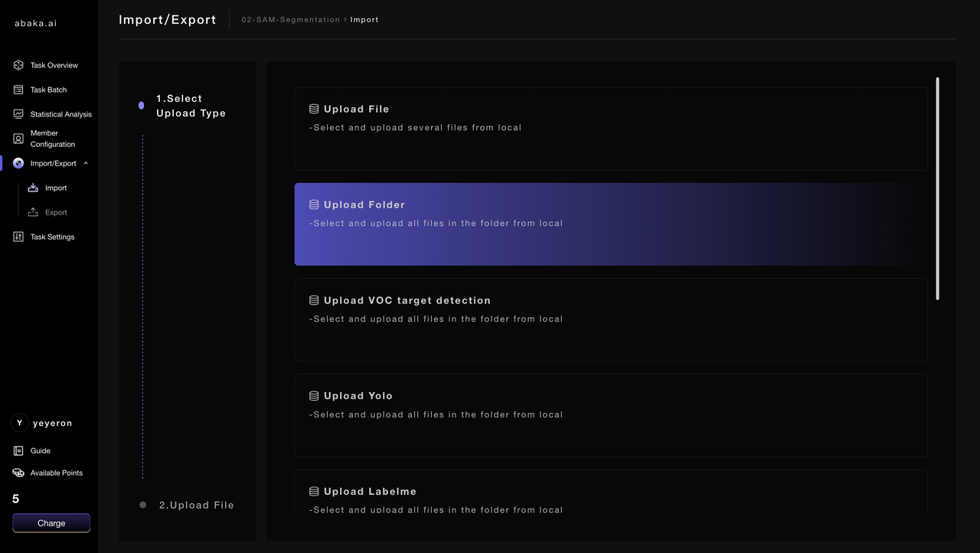Select the Upload File option card
This screenshot has width=980, height=553.
[610, 128]
